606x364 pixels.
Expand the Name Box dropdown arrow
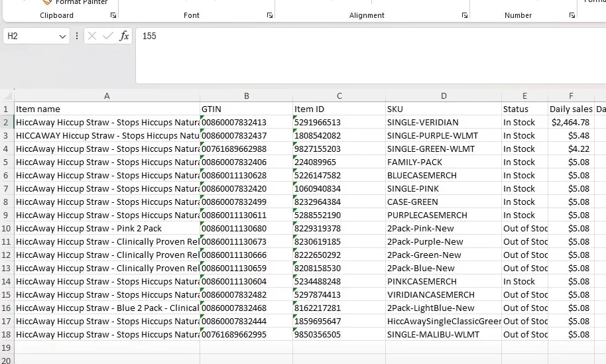pos(62,36)
